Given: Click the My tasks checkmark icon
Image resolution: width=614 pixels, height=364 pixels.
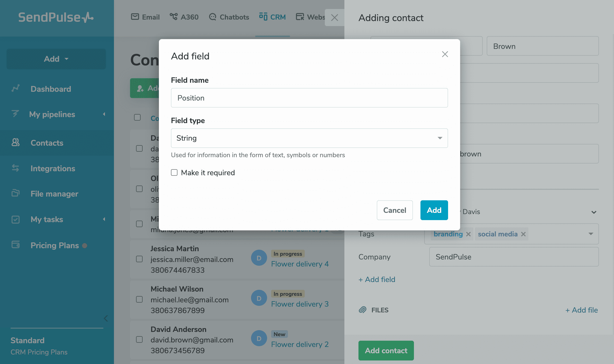Looking at the screenshot, I should pos(16,219).
